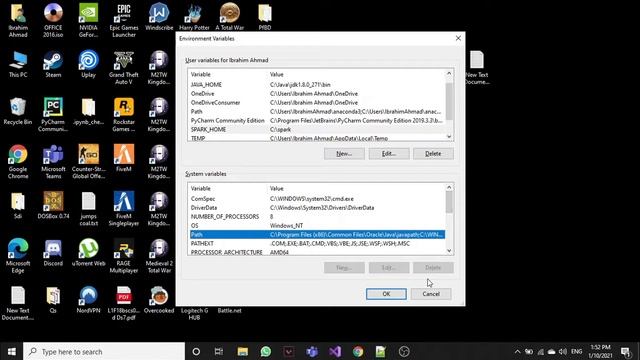The image size is (640, 360).
Task: Select the NordVPN desktop icon
Action: pos(88,300)
